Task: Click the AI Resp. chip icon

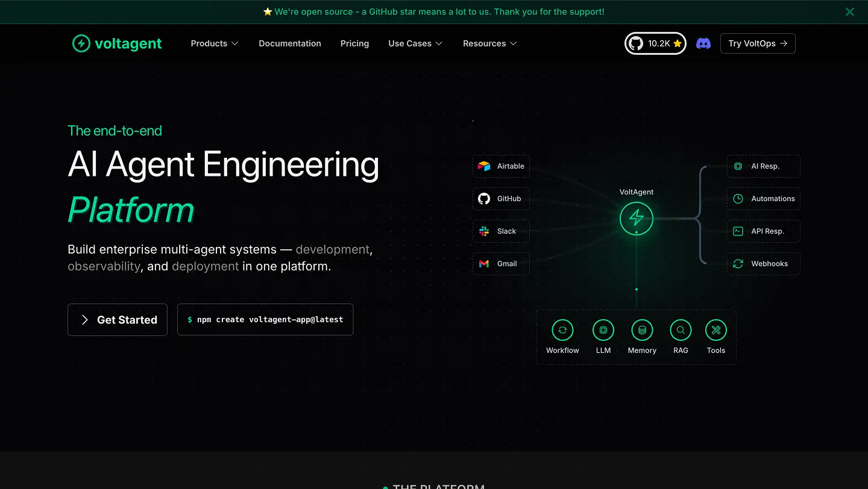Action: tap(738, 166)
